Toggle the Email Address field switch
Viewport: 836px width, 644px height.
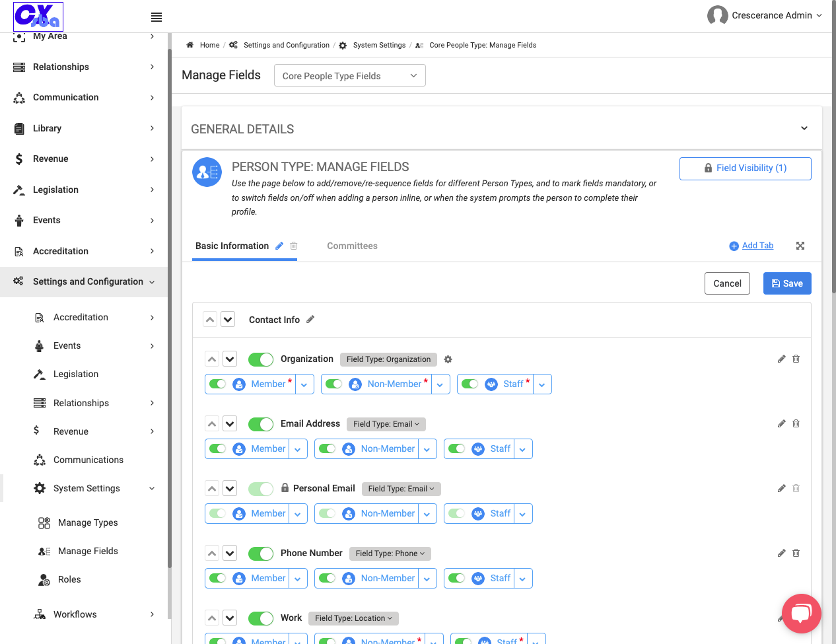(x=261, y=424)
